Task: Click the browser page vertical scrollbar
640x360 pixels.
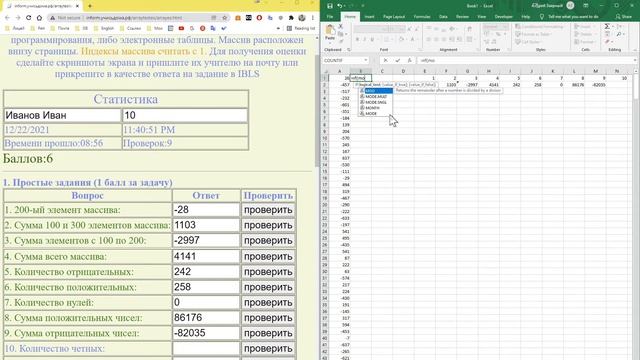Action: point(317,110)
